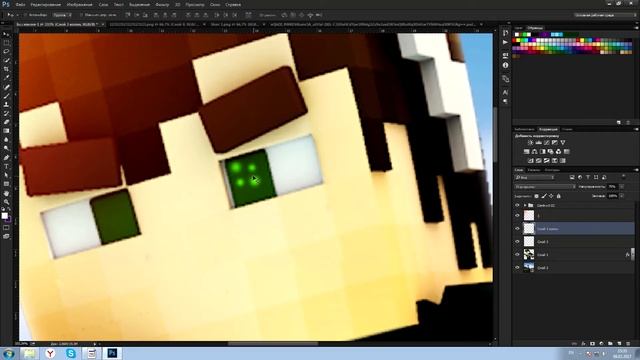
Task: Select the Eyedropper tool
Action: [6, 78]
